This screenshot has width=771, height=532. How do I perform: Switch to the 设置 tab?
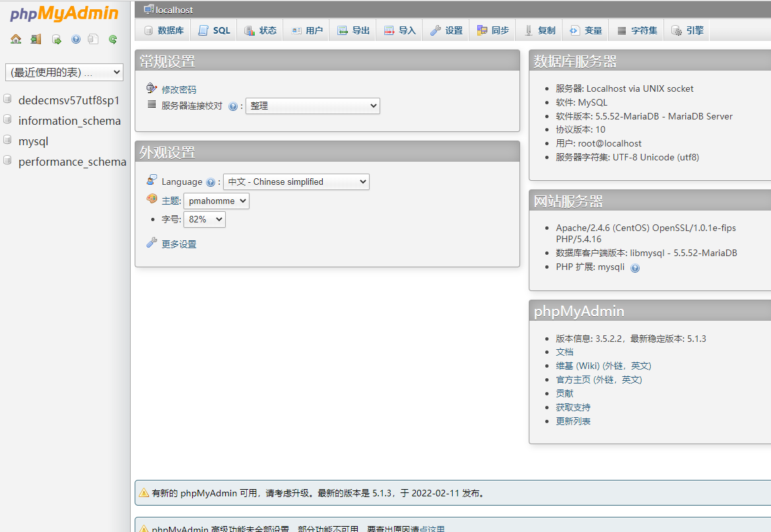tap(446, 30)
